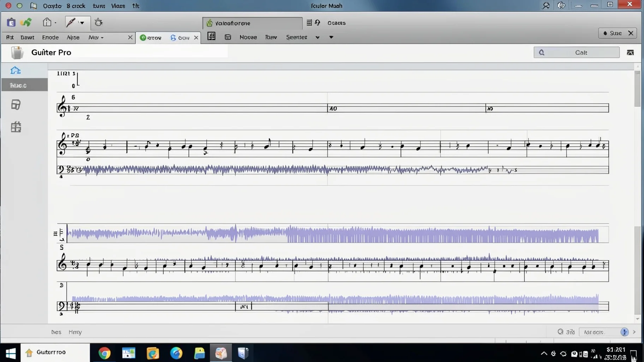The width and height of the screenshot is (644, 362).
Task: Click the house-shaped icon in top toolbar
Action: (x=47, y=22)
